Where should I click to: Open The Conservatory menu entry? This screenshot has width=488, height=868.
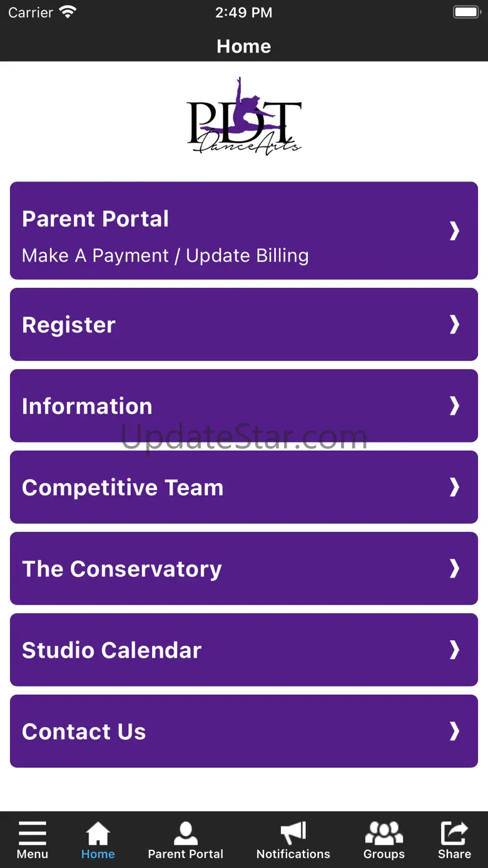(x=244, y=568)
